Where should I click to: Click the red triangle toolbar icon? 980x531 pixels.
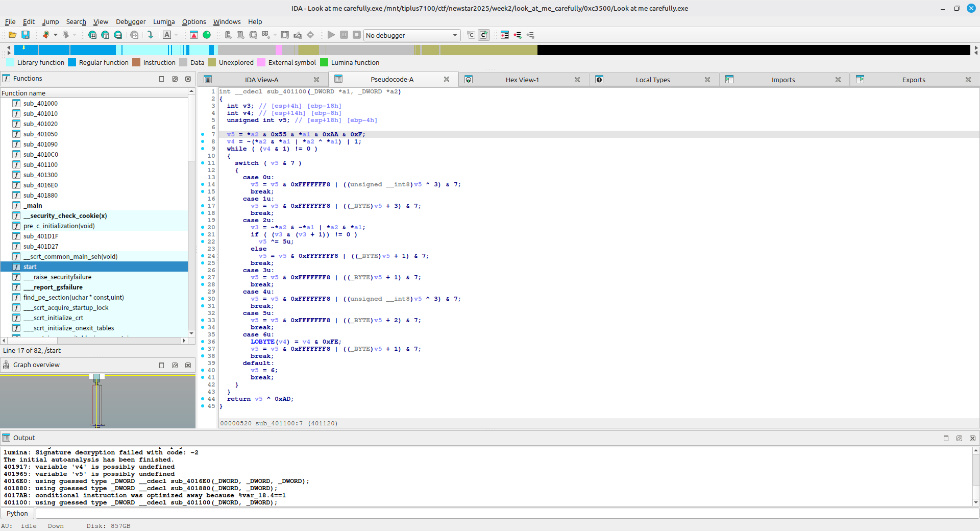click(194, 35)
